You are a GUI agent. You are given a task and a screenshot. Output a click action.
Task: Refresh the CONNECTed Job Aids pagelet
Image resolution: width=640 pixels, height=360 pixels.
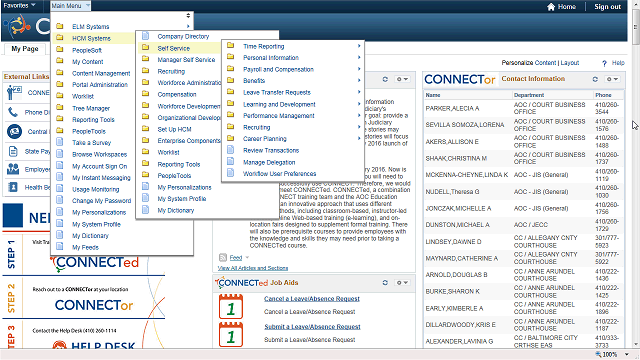(385, 282)
